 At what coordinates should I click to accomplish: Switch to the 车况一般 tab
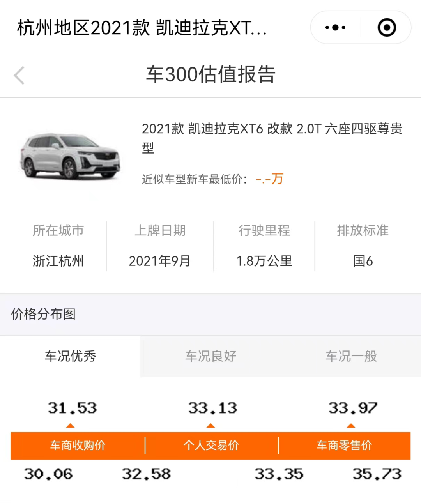coord(350,356)
